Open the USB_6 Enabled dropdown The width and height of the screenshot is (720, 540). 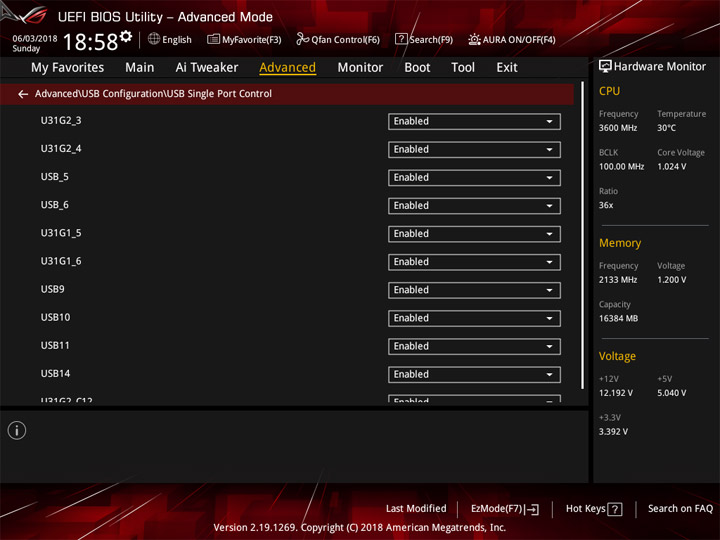coord(474,206)
